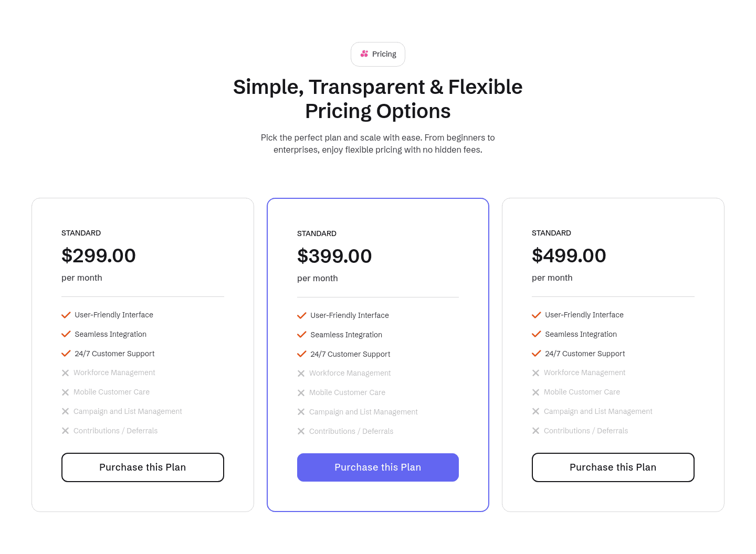Screen dimensions: 756x554
Task: Click the X icon beside Workforce Management in $299 plan
Action: click(x=65, y=372)
